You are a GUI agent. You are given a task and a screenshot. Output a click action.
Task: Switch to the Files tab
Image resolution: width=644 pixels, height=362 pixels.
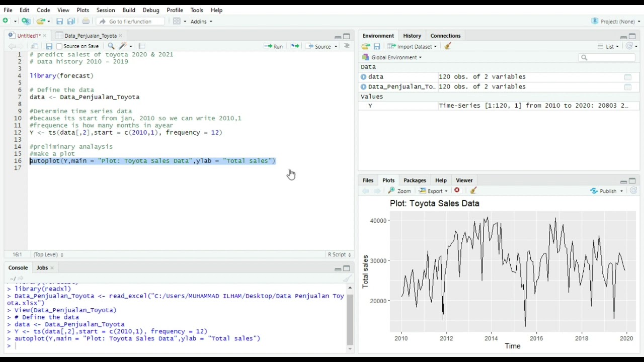(x=368, y=180)
